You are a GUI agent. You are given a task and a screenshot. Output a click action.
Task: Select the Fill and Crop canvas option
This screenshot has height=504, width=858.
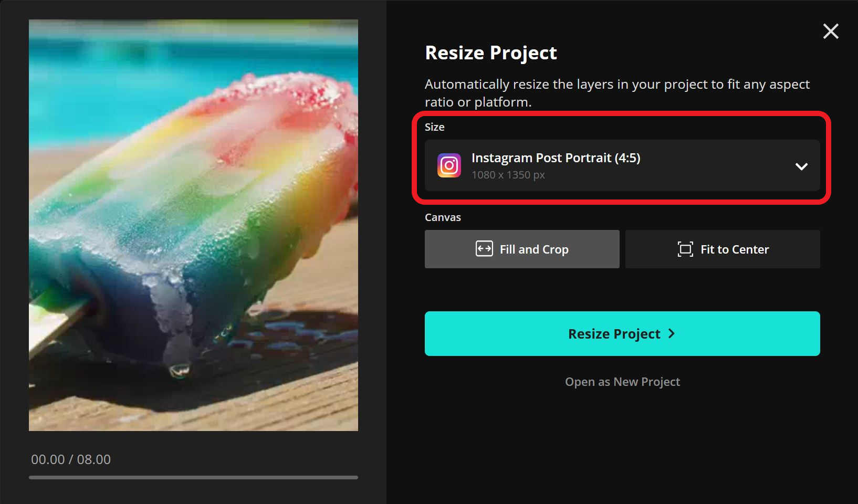click(x=521, y=249)
